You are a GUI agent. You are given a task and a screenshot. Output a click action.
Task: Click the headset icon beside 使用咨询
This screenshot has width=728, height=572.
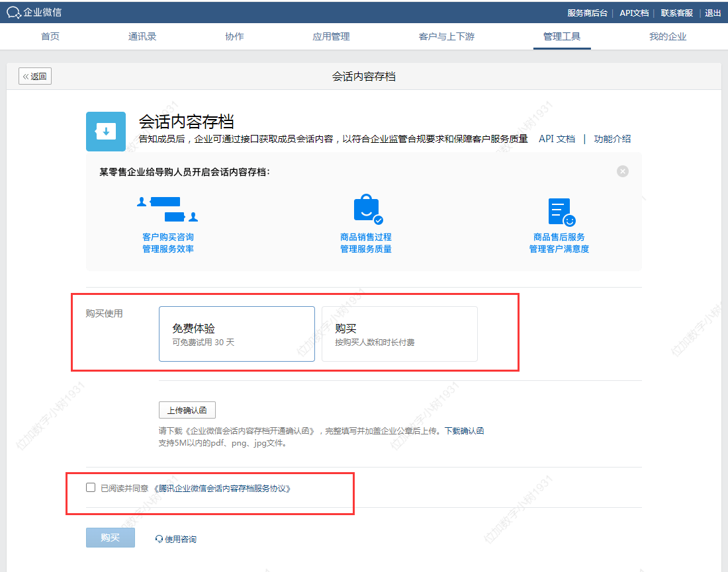tap(159, 538)
